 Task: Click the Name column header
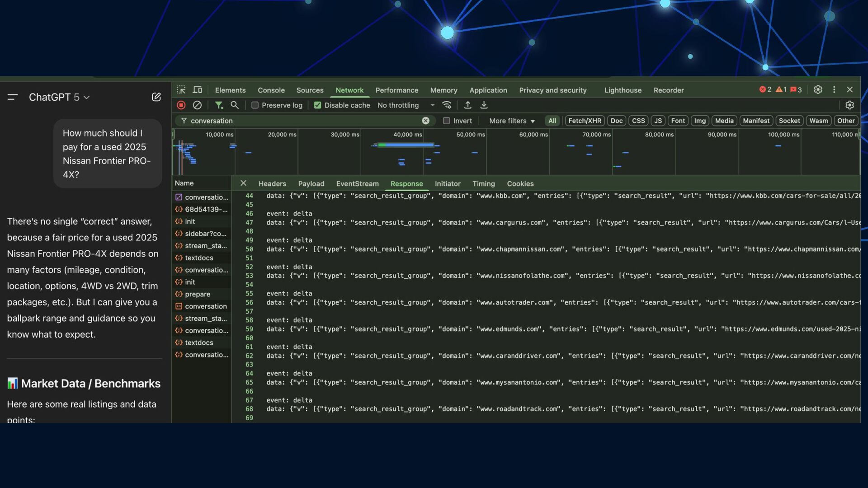(x=202, y=183)
